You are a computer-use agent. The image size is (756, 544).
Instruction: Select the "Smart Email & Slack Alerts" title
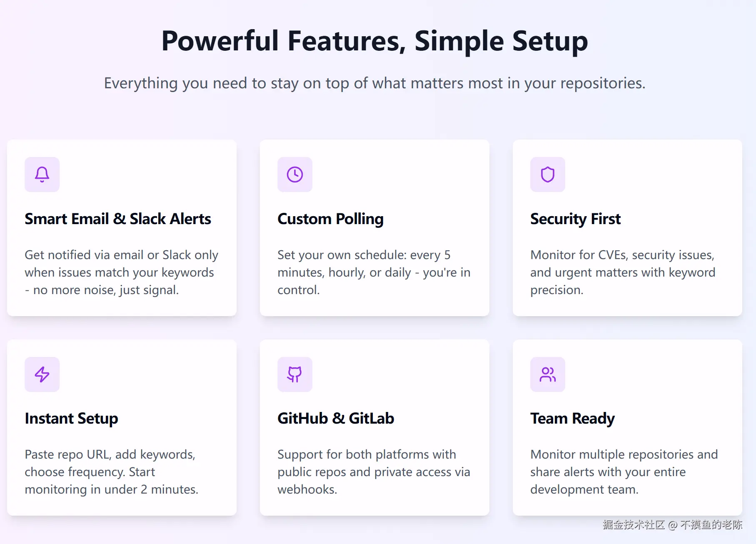point(118,219)
